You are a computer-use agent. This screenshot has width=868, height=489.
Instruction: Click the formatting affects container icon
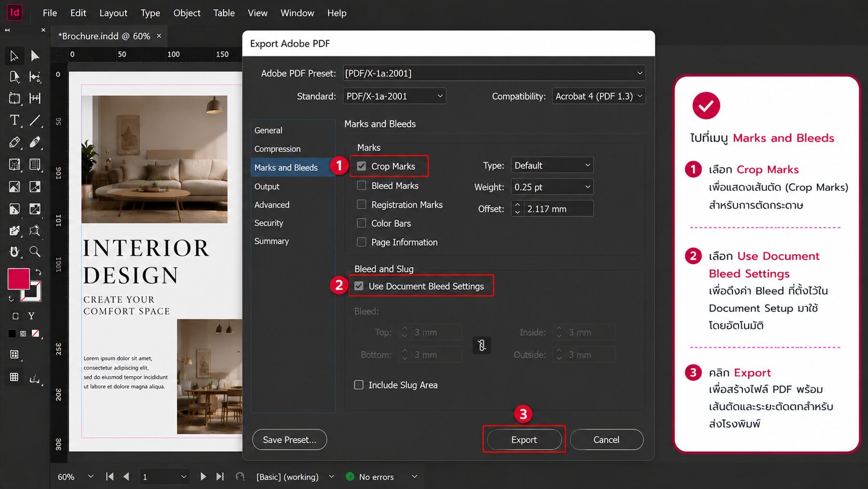(16, 316)
